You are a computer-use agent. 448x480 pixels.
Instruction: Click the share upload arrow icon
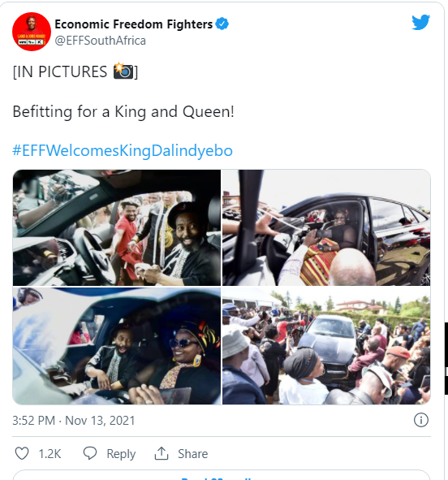pyautogui.click(x=162, y=453)
